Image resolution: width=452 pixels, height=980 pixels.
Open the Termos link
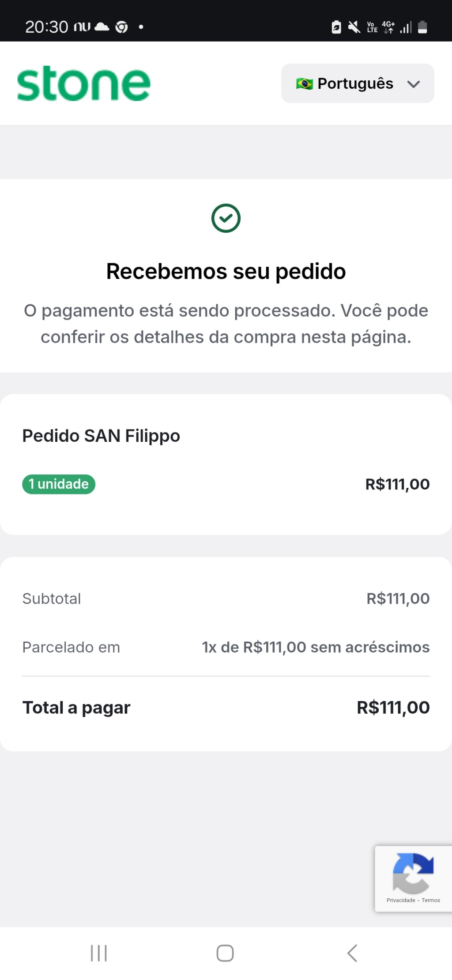(431, 900)
